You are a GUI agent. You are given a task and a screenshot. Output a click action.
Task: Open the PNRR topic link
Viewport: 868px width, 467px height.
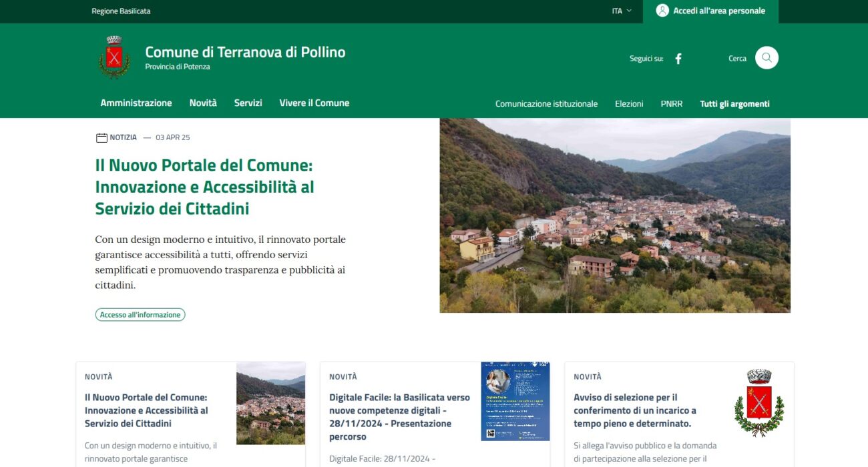tap(671, 103)
